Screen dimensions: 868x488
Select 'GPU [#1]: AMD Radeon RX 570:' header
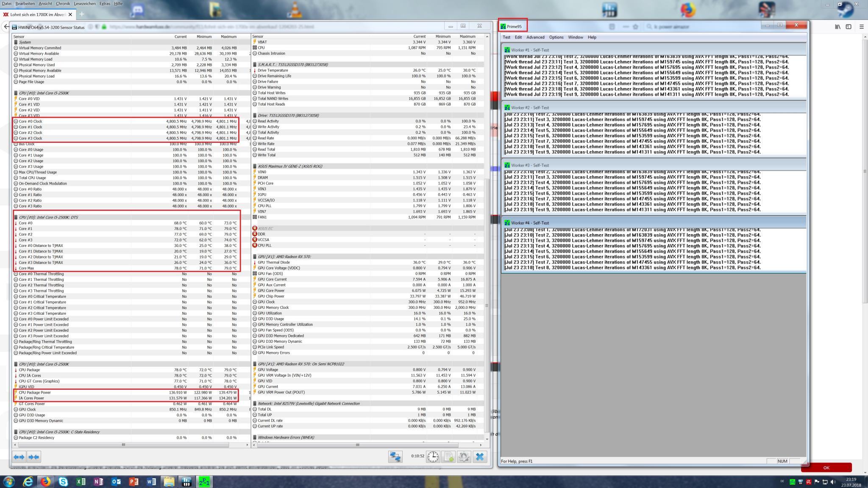click(x=368, y=257)
